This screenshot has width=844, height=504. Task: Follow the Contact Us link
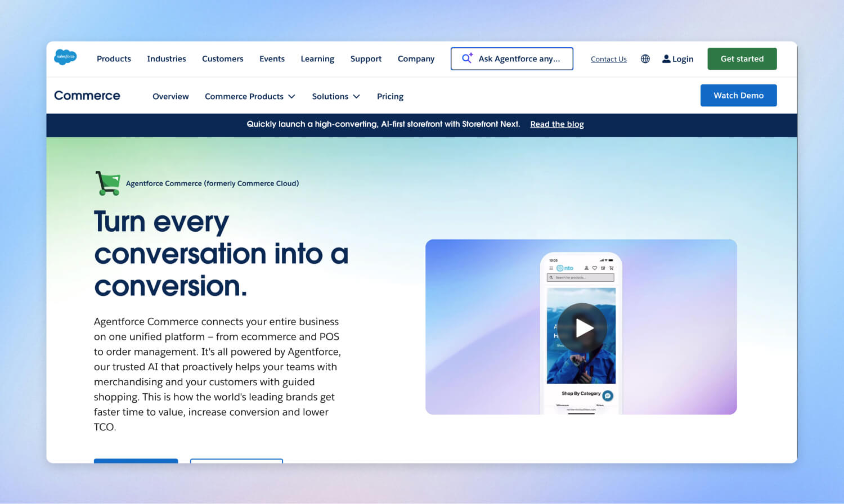coord(609,59)
